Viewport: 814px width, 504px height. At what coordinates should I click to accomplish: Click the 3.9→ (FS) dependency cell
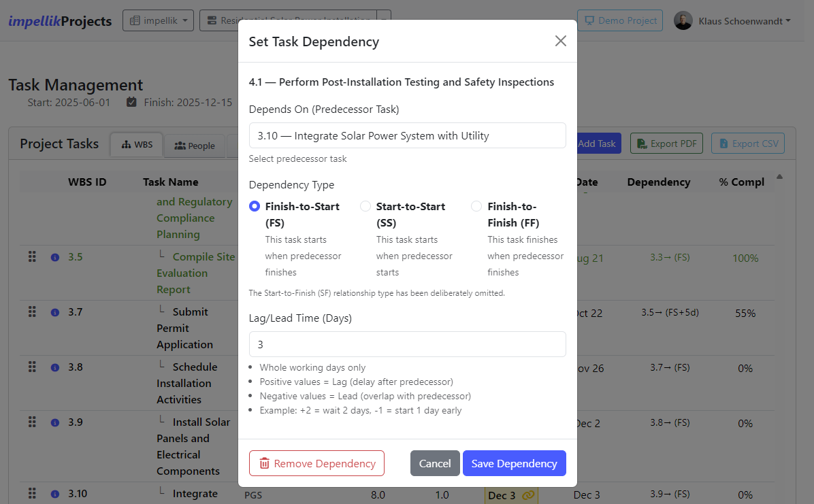[670, 494]
